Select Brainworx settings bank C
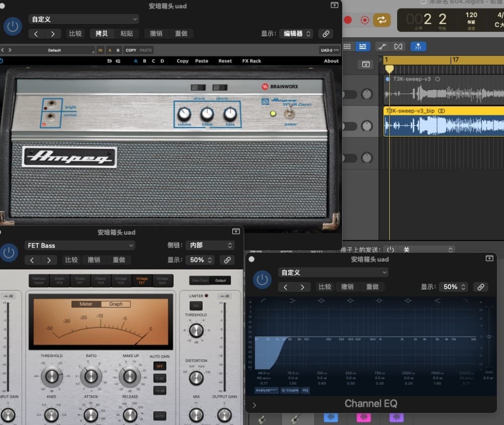The image size is (504, 425). pos(153,61)
